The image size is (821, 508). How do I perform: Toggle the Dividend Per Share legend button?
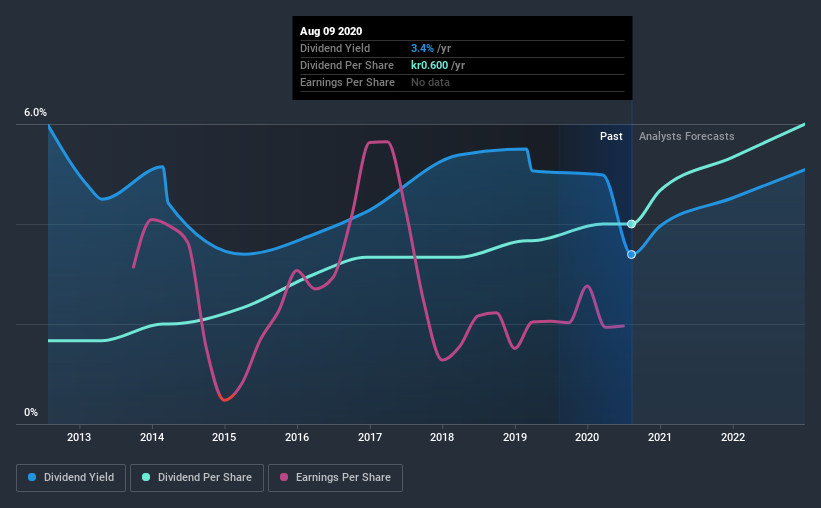(197, 478)
